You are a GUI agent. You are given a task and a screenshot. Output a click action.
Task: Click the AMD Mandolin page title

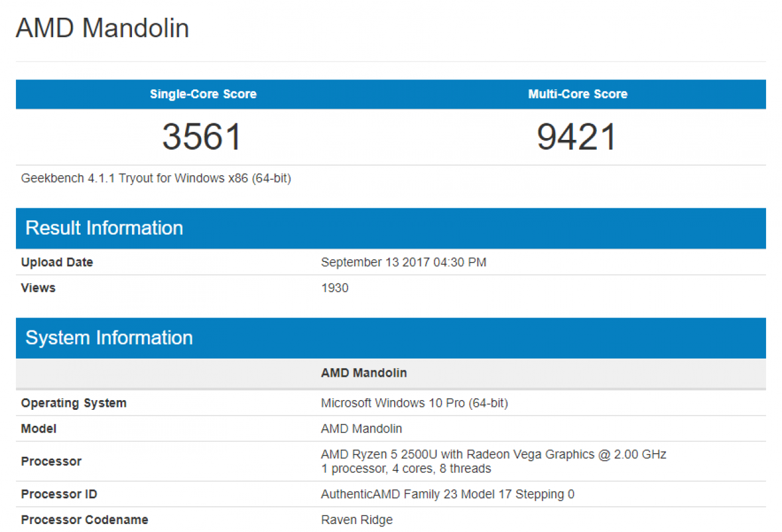(x=103, y=29)
